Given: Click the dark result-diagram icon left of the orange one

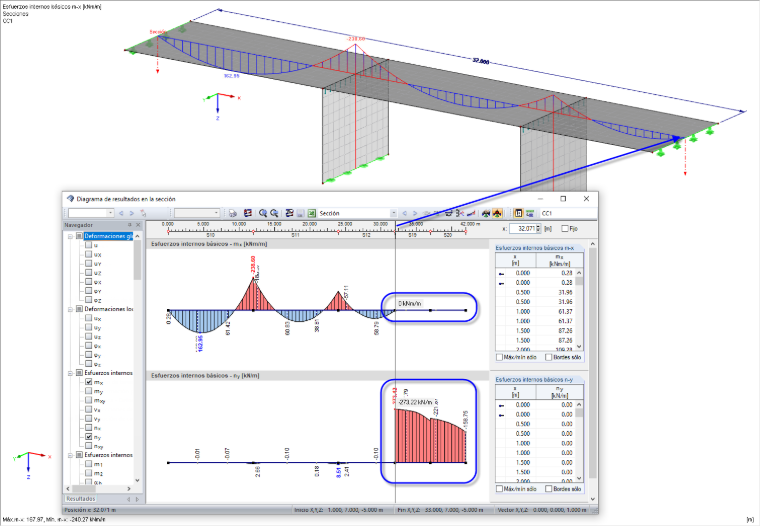Looking at the screenshot, I should 486,213.
